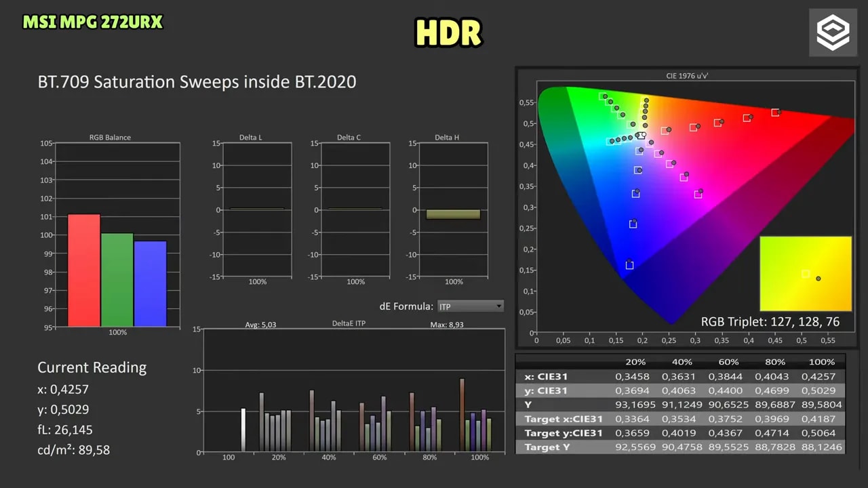Select the green bar in RGB Balance
Viewport: 868px width, 488px height.
click(117, 279)
